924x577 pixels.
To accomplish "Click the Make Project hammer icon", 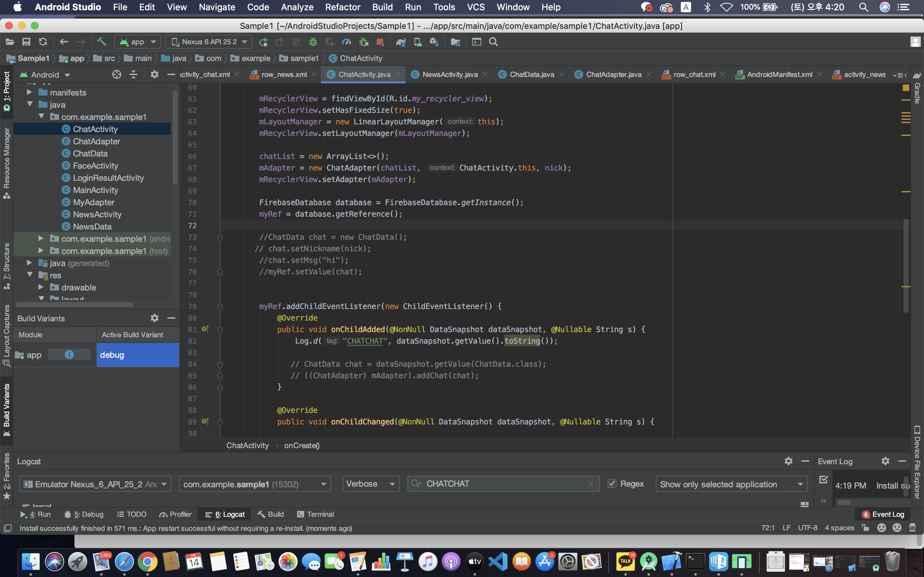I will click(102, 42).
